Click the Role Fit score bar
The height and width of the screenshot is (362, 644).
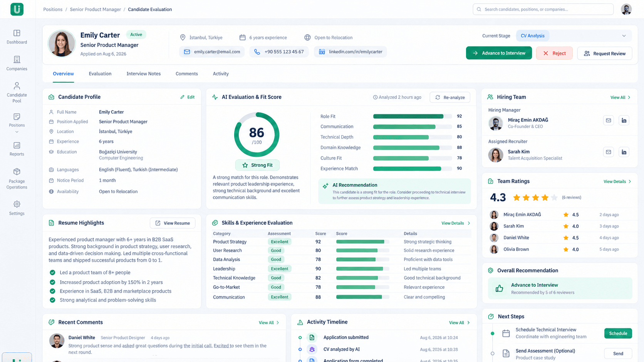point(413,116)
